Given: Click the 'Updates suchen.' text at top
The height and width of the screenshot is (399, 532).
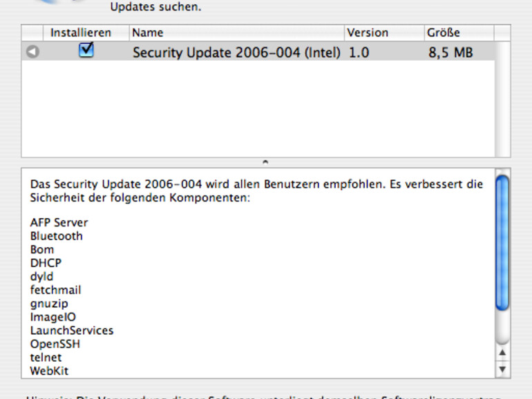Looking at the screenshot, I should pyautogui.click(x=155, y=7).
